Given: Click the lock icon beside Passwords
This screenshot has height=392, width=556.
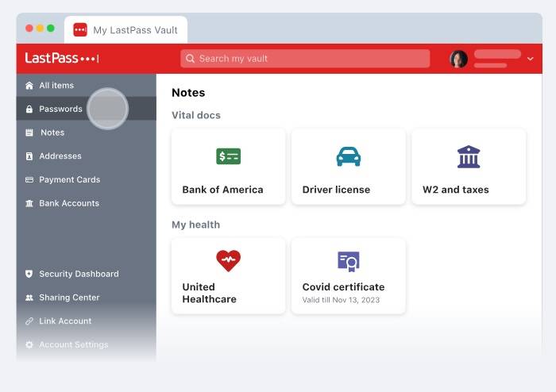Looking at the screenshot, I should pyautogui.click(x=29, y=109).
